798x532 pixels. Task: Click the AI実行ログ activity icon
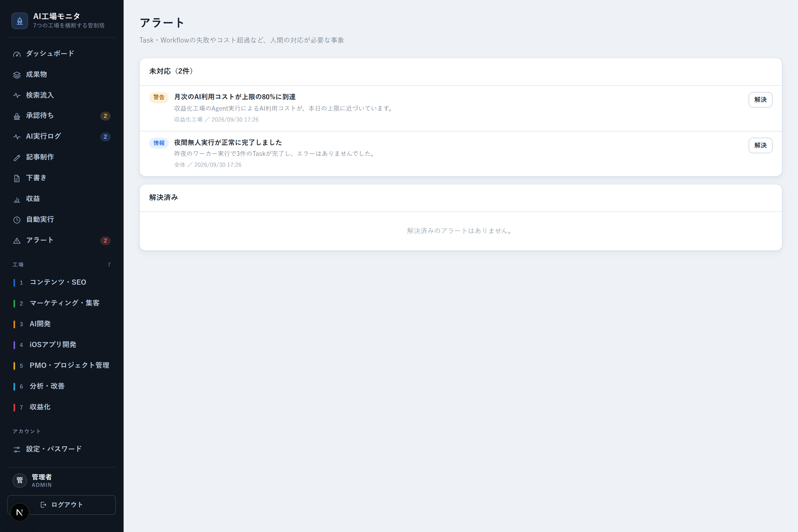pyautogui.click(x=17, y=137)
